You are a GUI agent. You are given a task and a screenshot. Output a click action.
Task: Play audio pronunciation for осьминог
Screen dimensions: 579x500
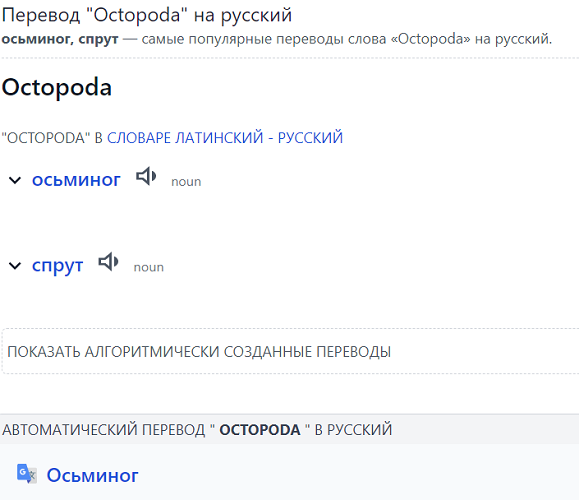[x=146, y=176]
